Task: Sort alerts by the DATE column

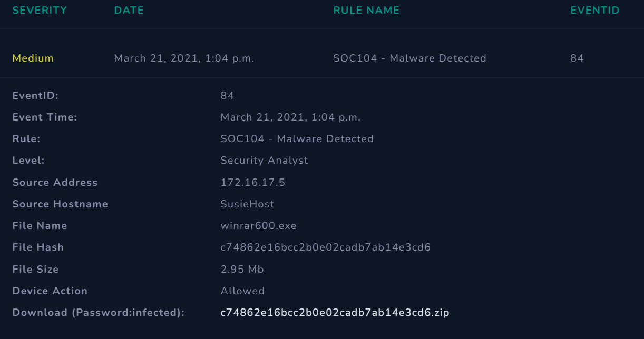Action: click(x=129, y=10)
